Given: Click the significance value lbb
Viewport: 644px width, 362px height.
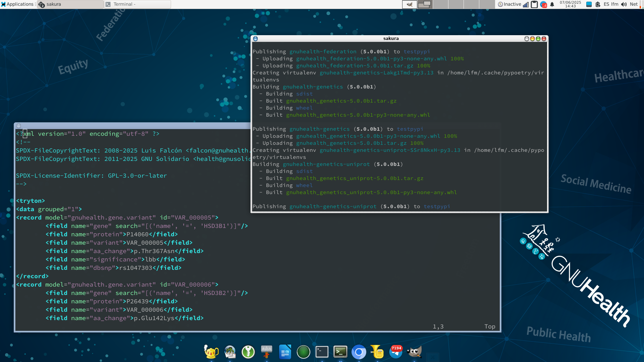Looking at the screenshot, I should point(150,259).
